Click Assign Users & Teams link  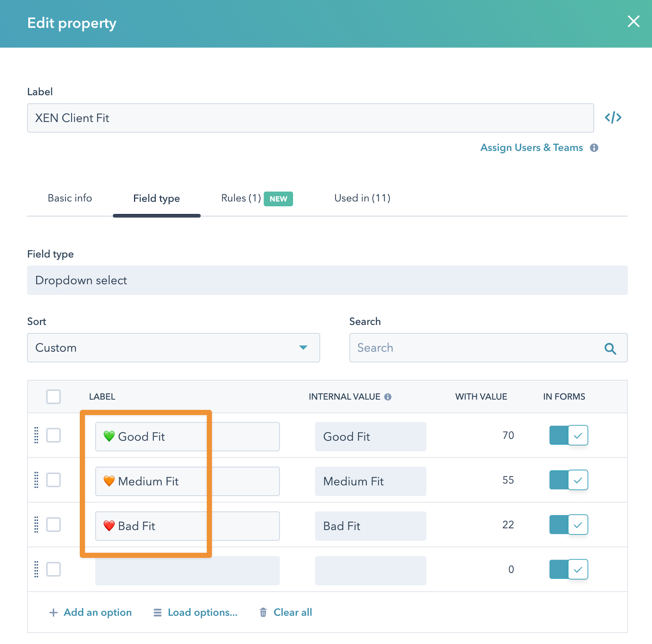click(531, 148)
